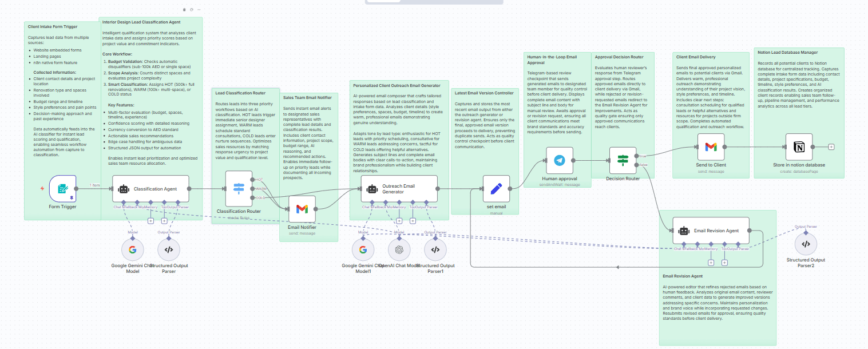Screen dimensions: 868x349
Task: Select the Google Gemini Chat Model1 sub-node
Action: (x=362, y=249)
